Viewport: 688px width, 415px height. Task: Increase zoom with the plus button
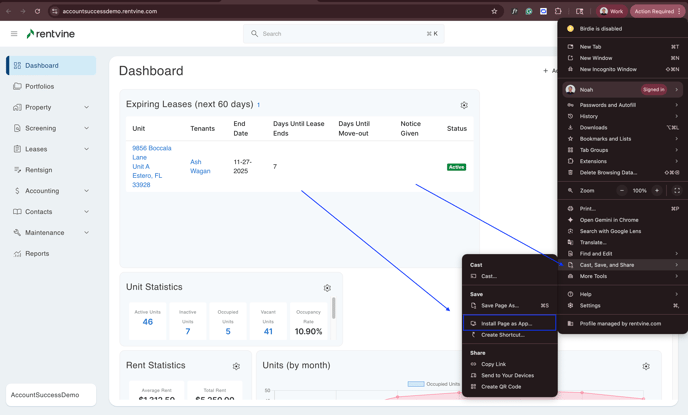pos(657,190)
